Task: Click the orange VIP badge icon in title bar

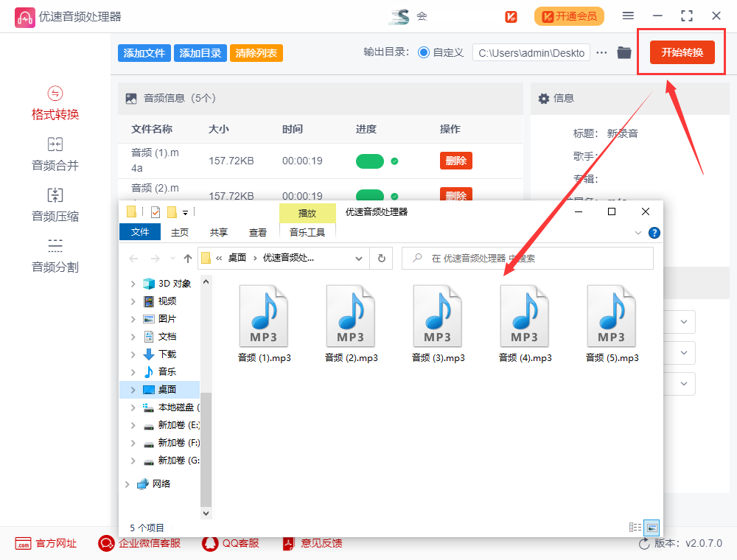Action: pyautogui.click(x=511, y=16)
